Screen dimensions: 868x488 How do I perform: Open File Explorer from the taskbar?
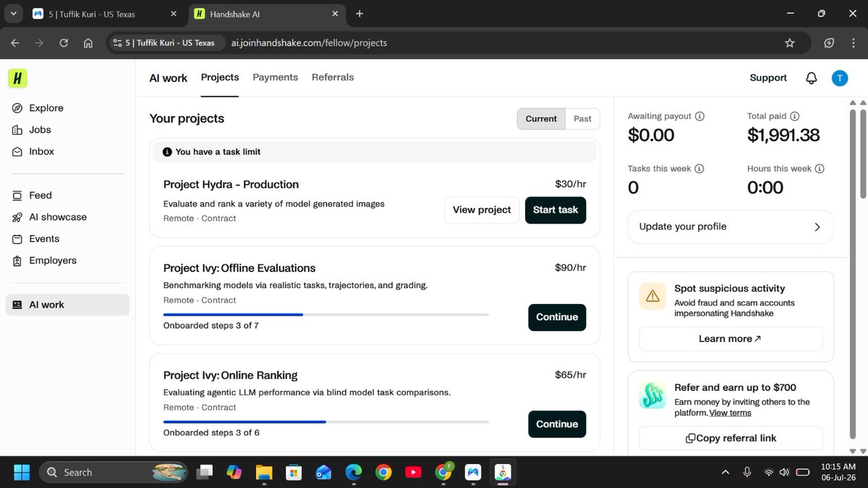(x=263, y=472)
